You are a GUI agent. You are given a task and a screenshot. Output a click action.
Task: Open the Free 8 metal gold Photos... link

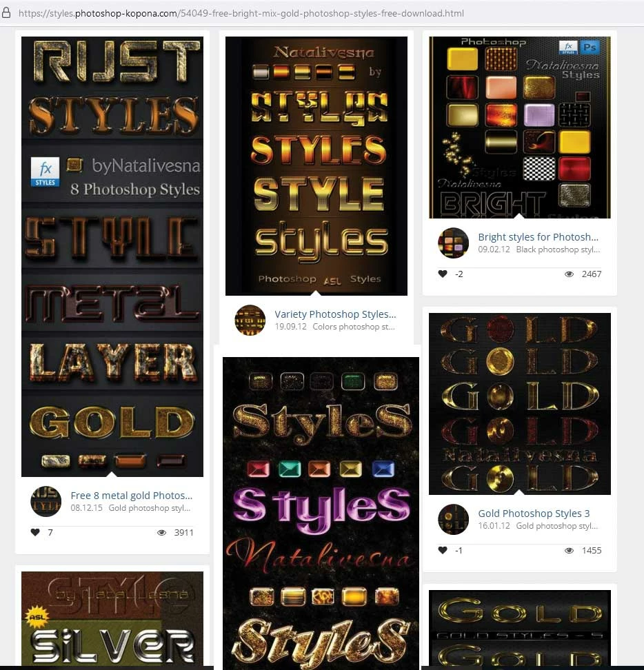132,495
